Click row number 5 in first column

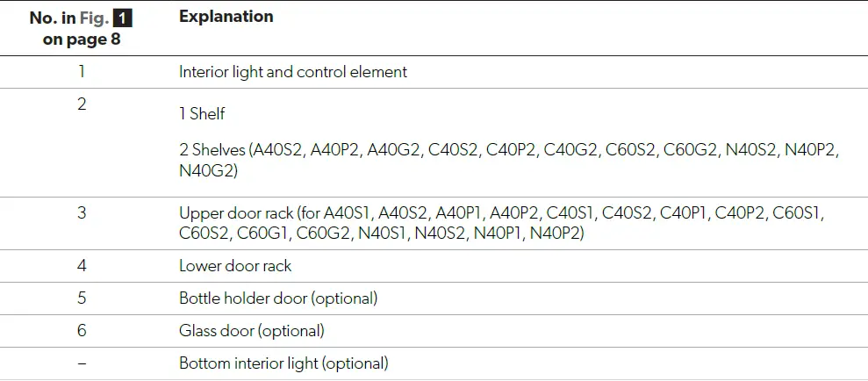click(82, 298)
